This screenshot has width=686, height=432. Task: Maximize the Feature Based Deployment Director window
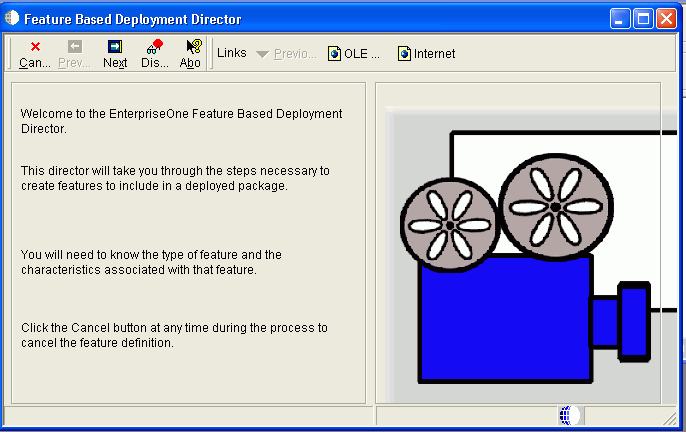click(643, 19)
